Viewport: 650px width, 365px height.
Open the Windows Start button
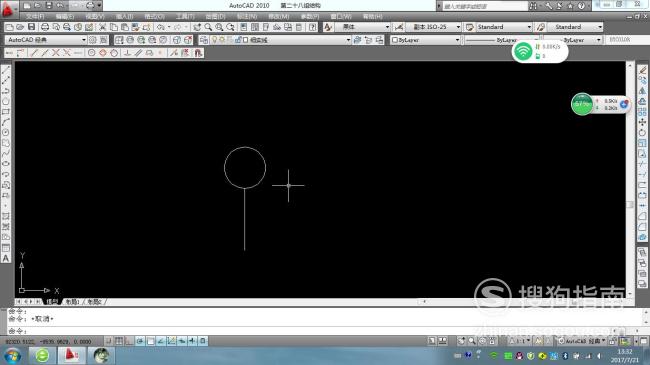pos(12,356)
